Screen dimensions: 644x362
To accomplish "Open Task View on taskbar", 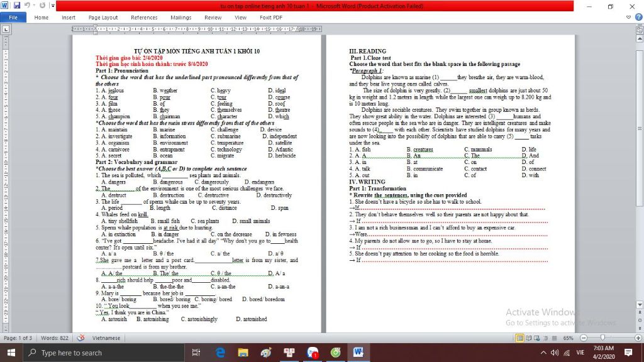I will (196, 353).
